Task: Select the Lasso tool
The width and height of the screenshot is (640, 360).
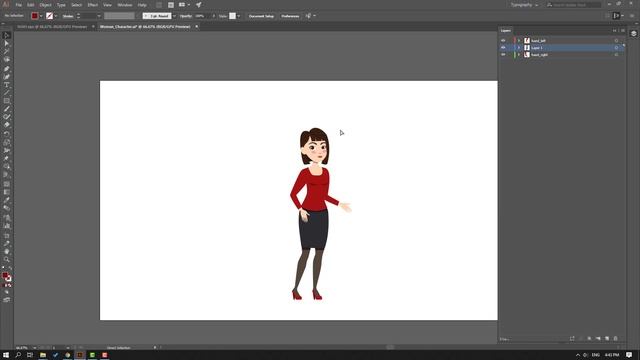Action: coord(7,60)
